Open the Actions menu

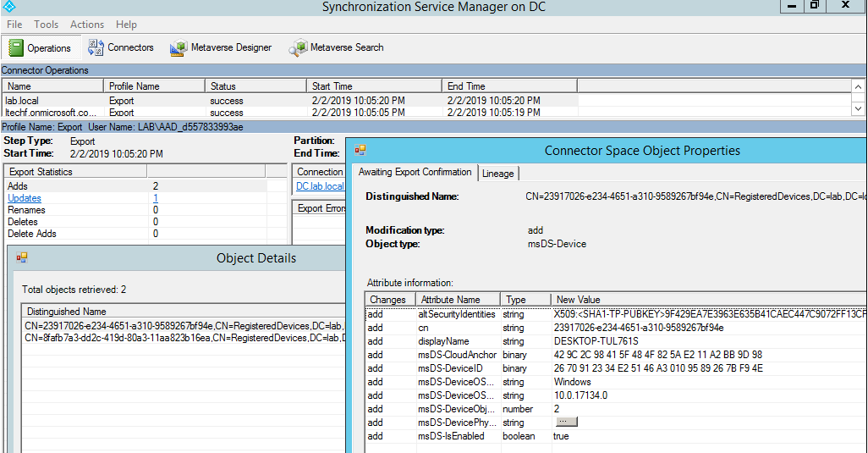pyautogui.click(x=87, y=25)
